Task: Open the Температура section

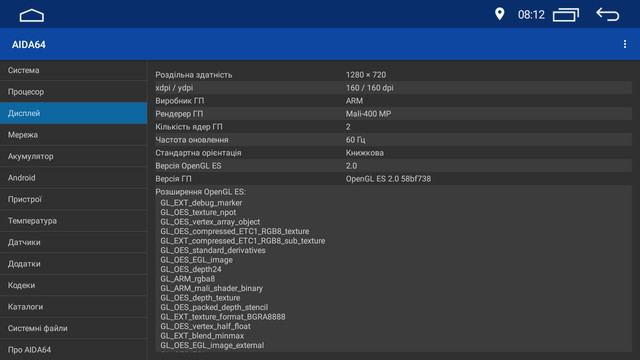Action: (73, 221)
